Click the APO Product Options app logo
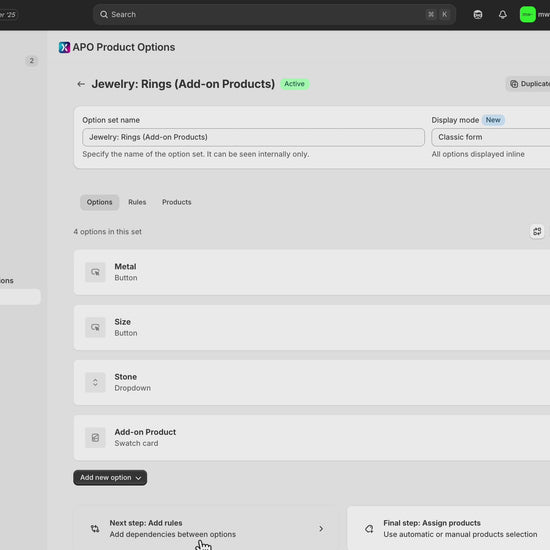 click(64, 47)
